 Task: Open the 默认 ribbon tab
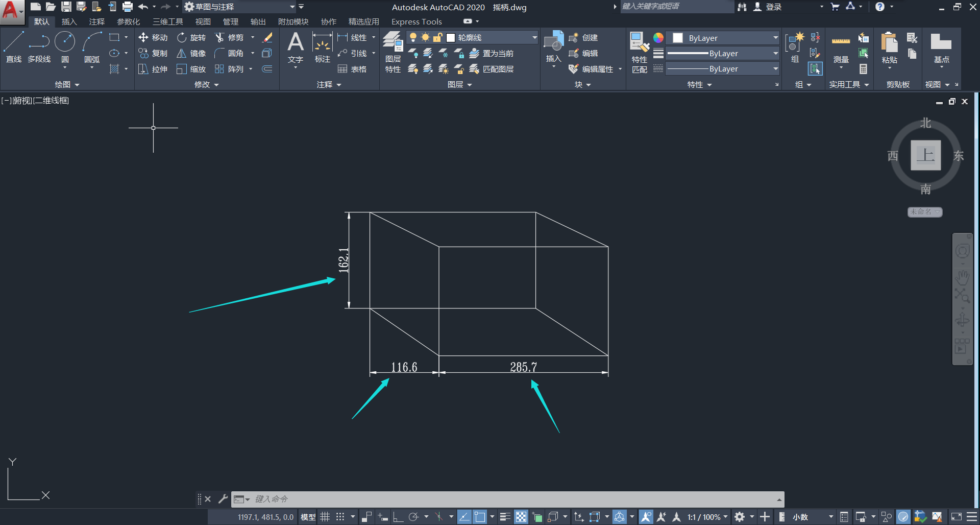click(x=42, y=21)
